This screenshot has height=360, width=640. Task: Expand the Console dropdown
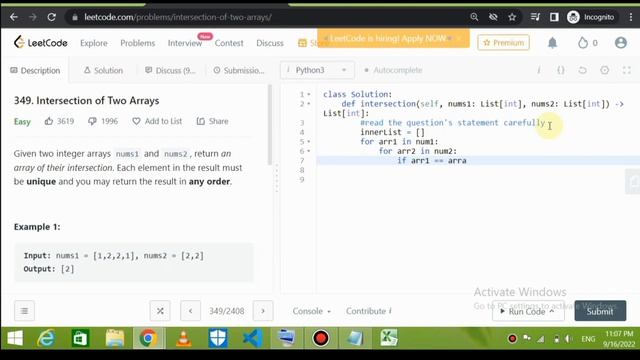(311, 311)
